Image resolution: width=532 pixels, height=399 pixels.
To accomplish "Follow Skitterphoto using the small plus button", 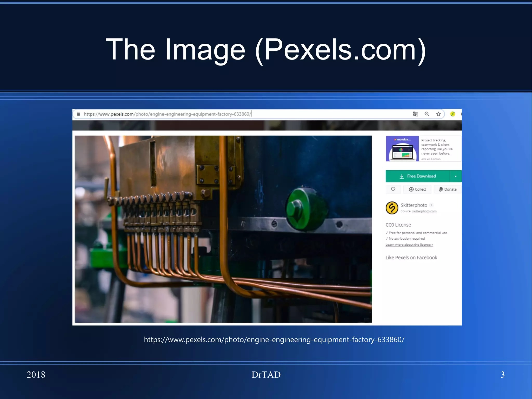I will pyautogui.click(x=431, y=205).
